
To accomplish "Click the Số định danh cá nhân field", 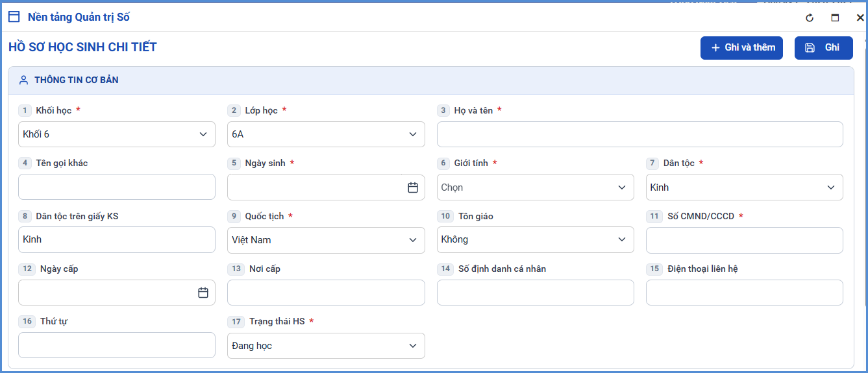I will pos(536,293).
